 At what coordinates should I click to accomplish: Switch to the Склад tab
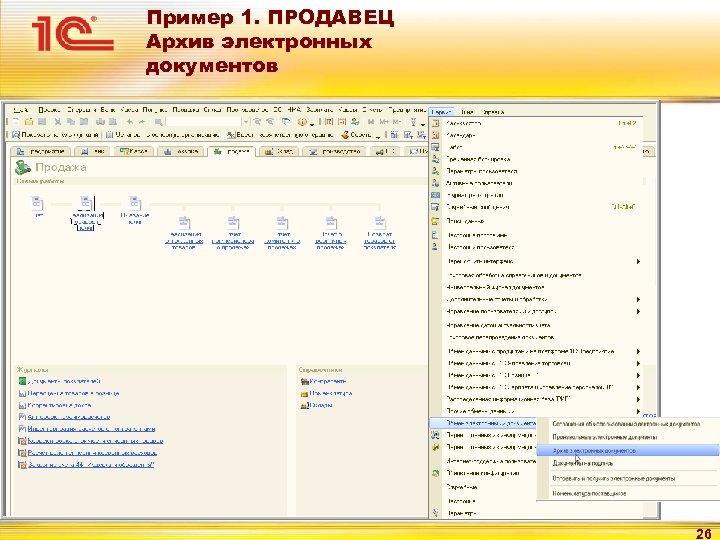tap(279, 151)
